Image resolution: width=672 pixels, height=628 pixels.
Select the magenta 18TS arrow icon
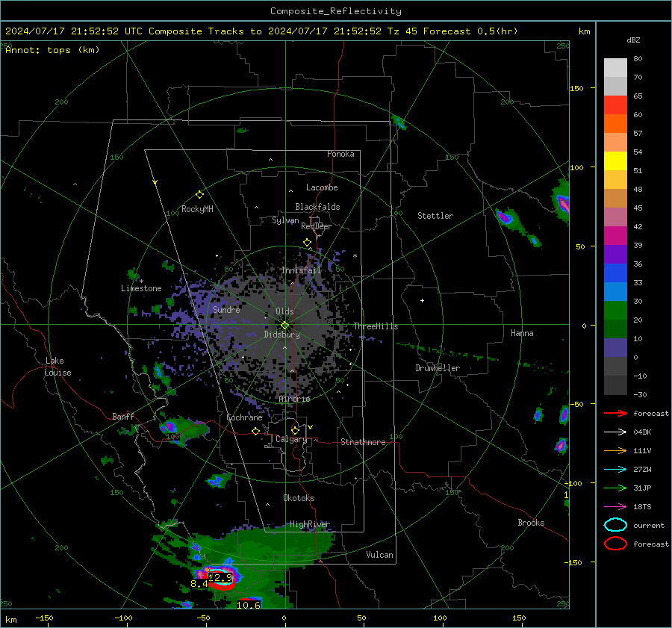click(615, 507)
